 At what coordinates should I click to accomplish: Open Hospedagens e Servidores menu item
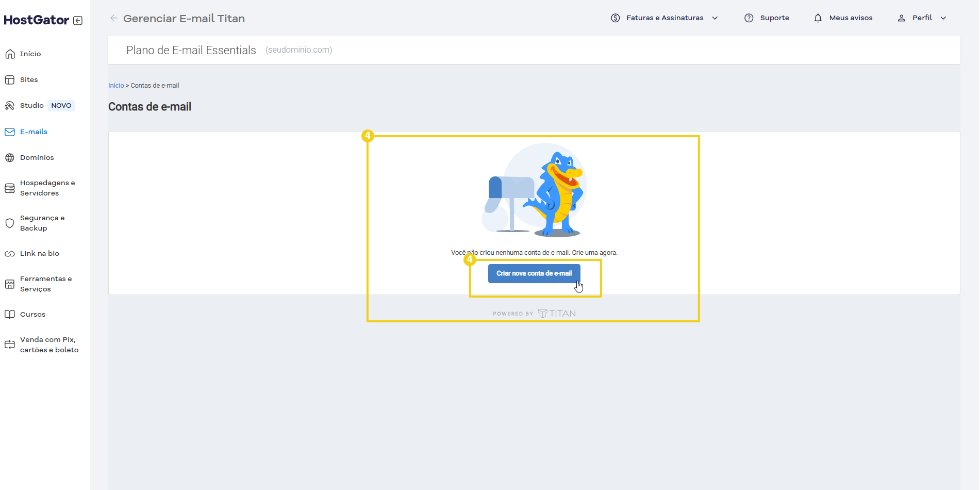click(47, 188)
